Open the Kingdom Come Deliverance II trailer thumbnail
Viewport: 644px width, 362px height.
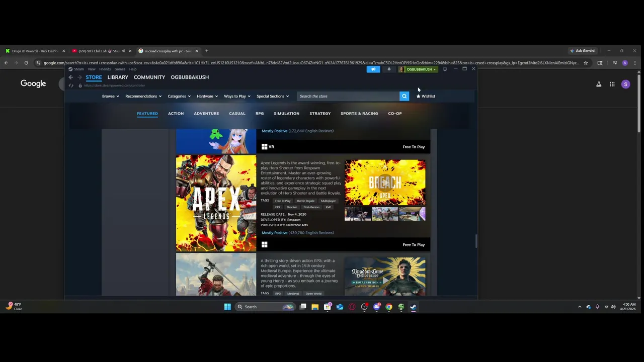(x=385, y=277)
